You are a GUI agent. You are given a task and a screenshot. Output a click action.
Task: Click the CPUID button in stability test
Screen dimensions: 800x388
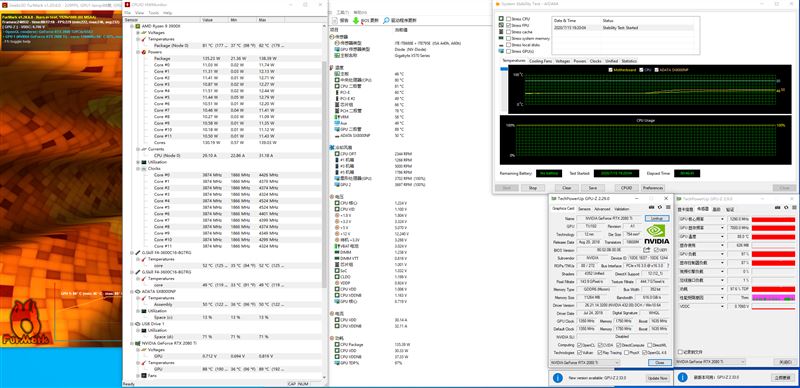coord(626,188)
